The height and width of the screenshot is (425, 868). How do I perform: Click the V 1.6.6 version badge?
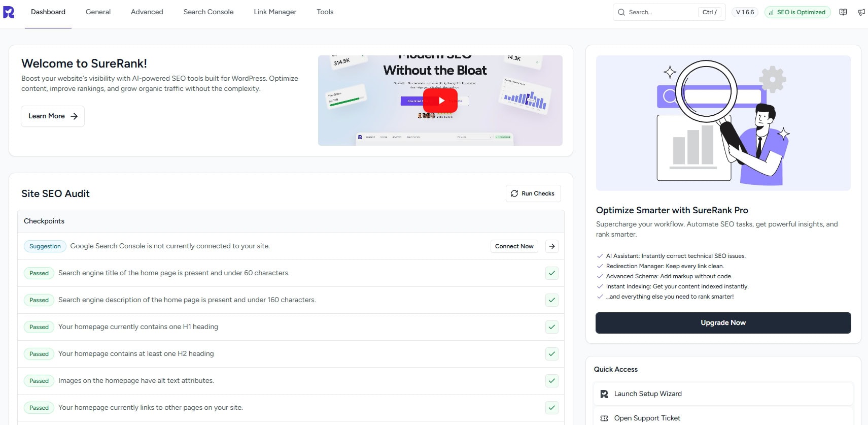[745, 12]
